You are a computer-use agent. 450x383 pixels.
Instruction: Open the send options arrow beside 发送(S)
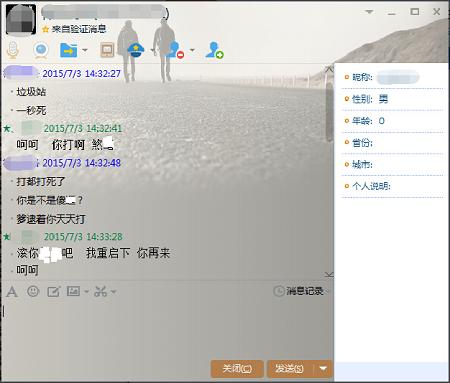[323, 368]
